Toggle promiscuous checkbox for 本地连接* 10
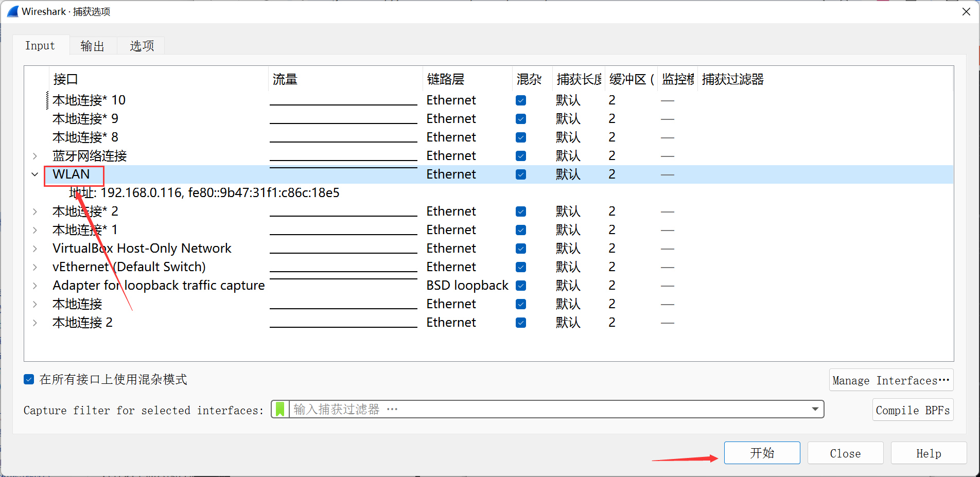980x477 pixels. coord(521,100)
